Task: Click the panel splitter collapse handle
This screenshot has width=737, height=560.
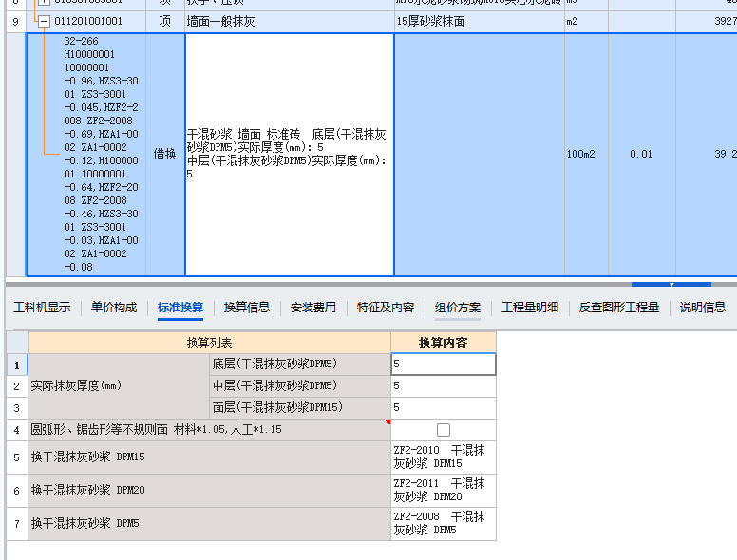Action: pos(671,284)
